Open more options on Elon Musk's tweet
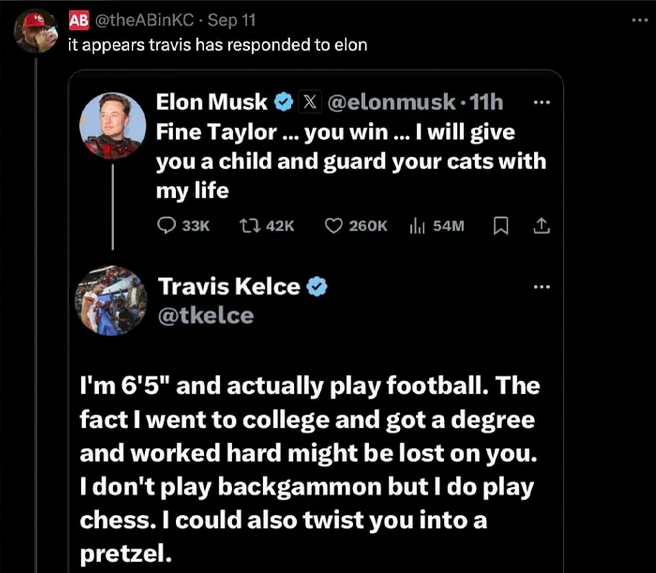The height and width of the screenshot is (573, 656). pyautogui.click(x=541, y=101)
